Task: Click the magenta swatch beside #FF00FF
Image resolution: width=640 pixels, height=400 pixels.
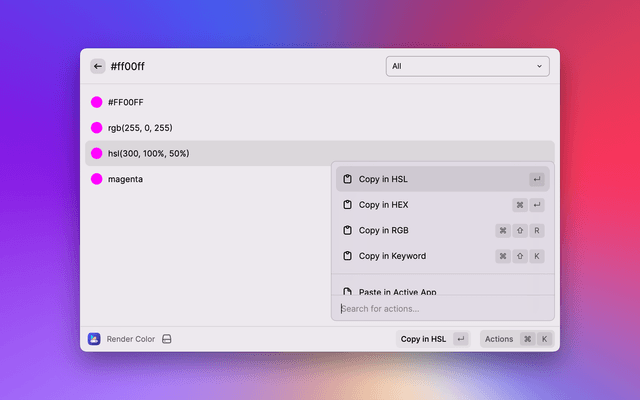Action: click(97, 102)
